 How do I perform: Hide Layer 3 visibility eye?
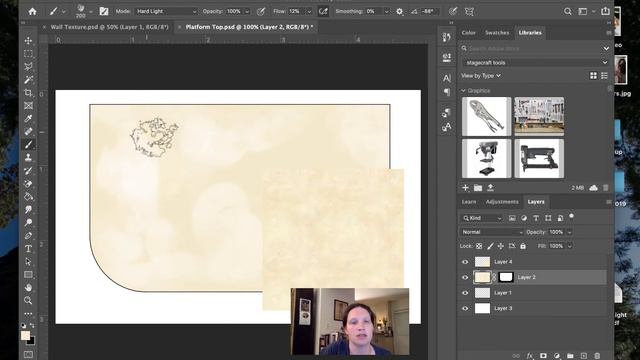(465, 309)
